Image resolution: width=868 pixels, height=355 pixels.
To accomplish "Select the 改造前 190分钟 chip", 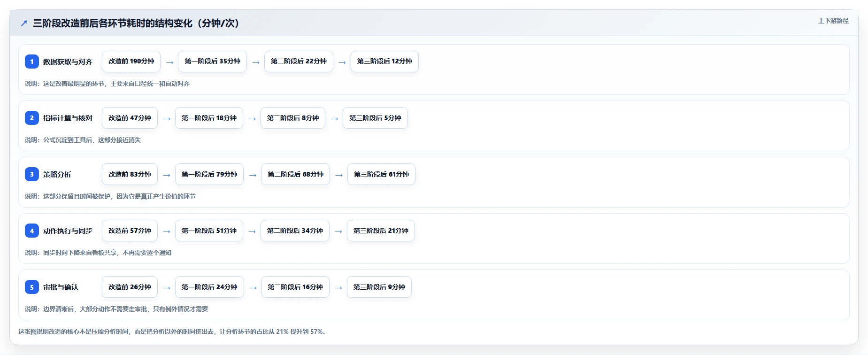I will click(x=131, y=62).
